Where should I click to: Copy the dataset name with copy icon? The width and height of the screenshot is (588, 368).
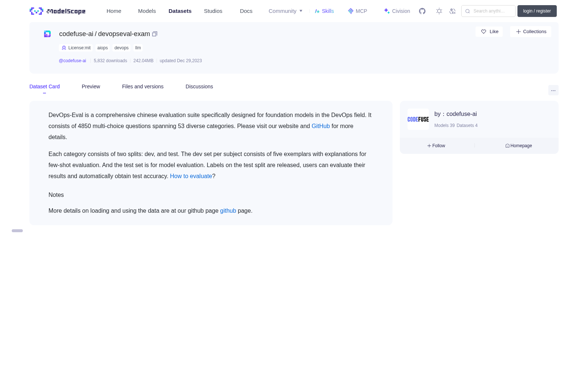(x=155, y=34)
